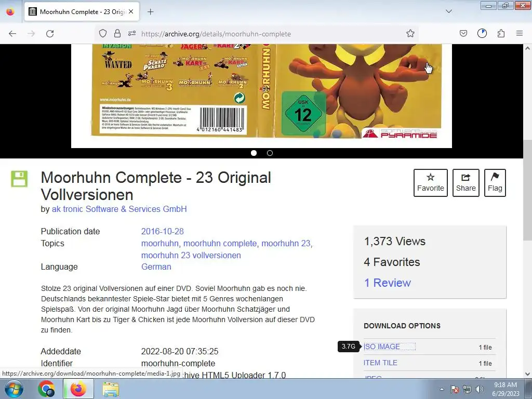Go forward one page

click(31, 34)
